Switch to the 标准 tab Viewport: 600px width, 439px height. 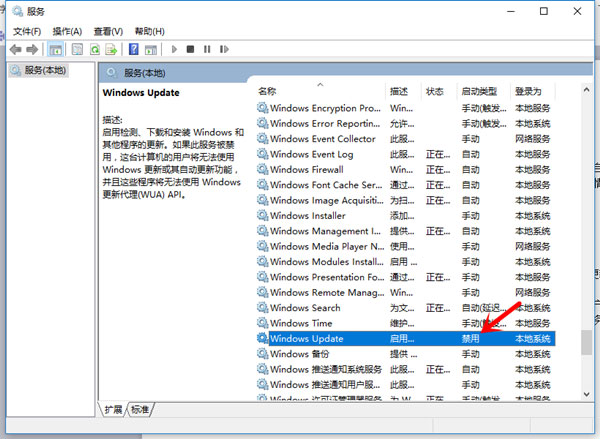point(140,410)
